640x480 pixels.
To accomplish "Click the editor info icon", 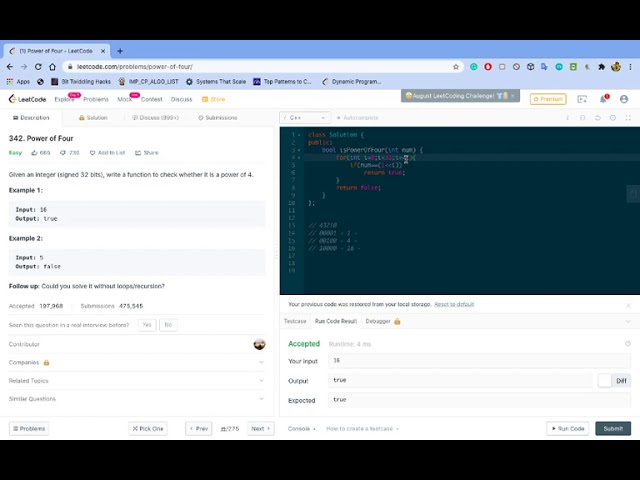I will (x=567, y=118).
